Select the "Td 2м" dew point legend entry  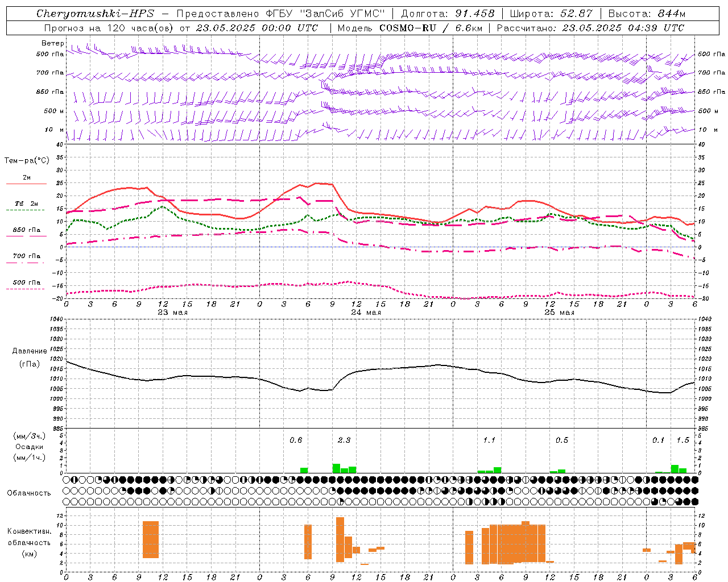[26, 203]
